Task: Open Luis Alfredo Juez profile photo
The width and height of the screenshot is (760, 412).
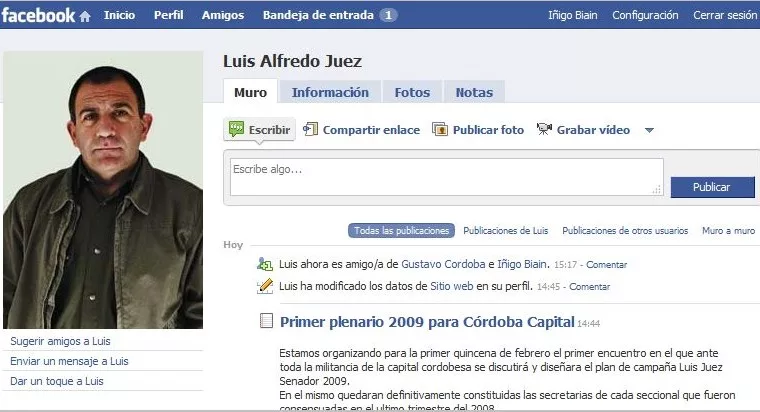Action: point(103,190)
